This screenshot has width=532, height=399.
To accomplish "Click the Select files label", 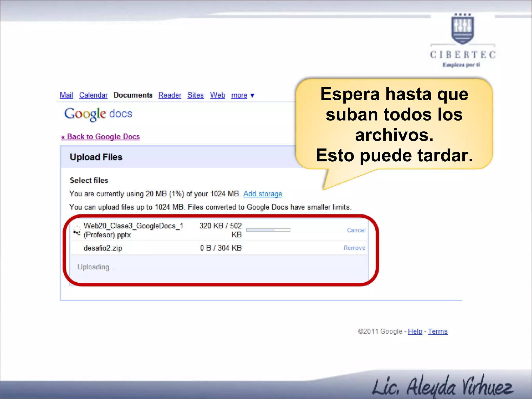I will 89,181.
